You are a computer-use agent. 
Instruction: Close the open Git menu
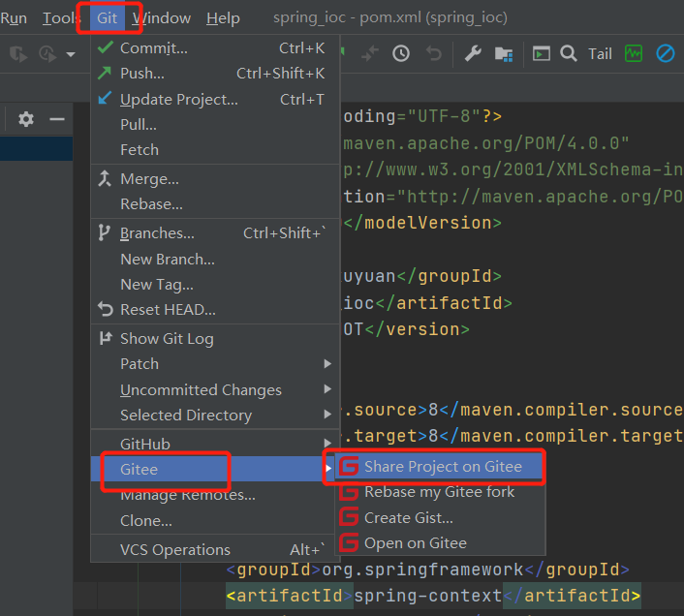(x=108, y=17)
